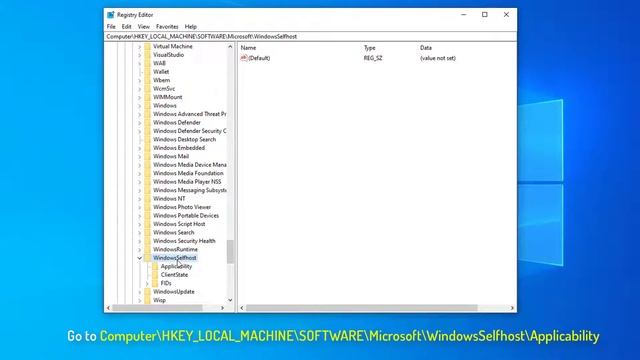This screenshot has height=360, width=640.
Task: Expand the Windows NT key
Action: [140, 199]
